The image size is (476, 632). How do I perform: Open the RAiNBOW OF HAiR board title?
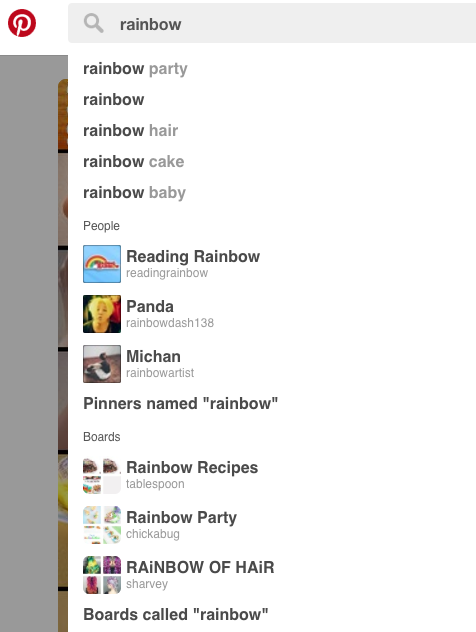tap(200, 567)
